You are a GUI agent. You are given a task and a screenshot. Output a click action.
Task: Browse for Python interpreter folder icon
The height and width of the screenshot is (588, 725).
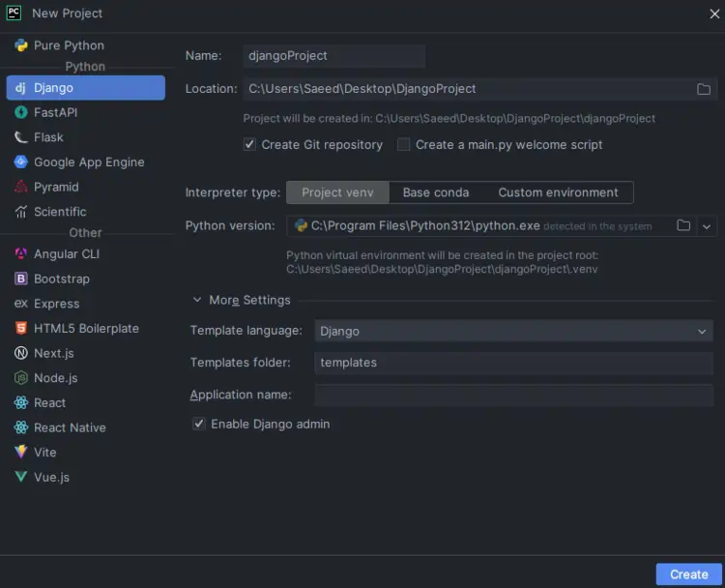[x=683, y=225]
